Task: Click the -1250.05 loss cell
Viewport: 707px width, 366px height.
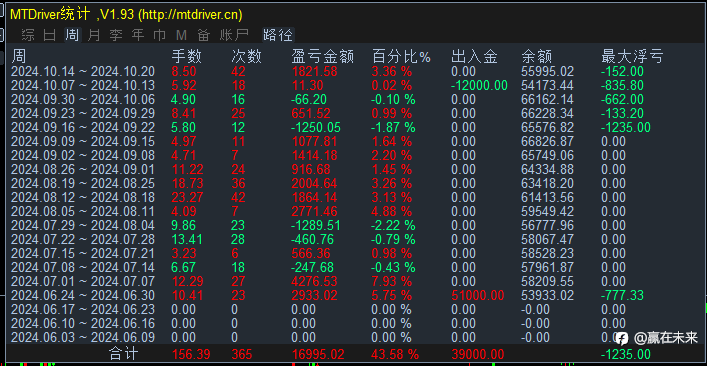Action: pos(316,127)
